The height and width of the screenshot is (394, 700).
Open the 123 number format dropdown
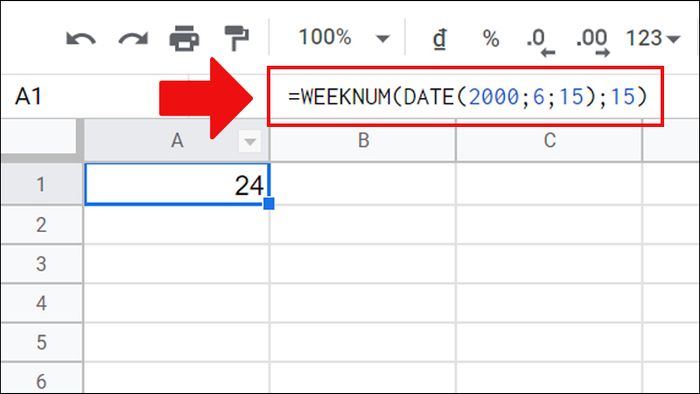pos(653,38)
